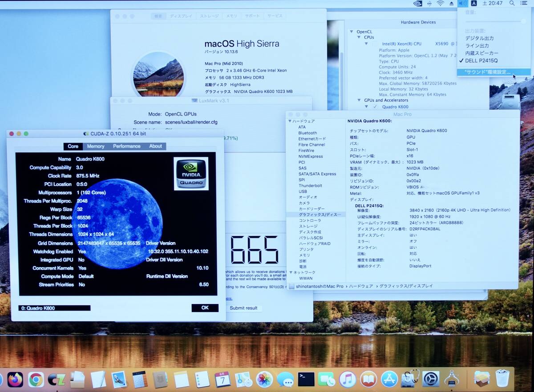Open Maps from the Dock
This screenshot has width=534, height=392.
pyautogui.click(x=243, y=380)
